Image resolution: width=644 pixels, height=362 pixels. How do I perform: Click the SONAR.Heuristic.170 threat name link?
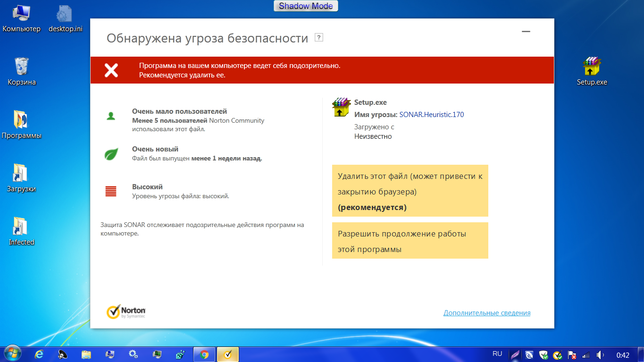432,114
